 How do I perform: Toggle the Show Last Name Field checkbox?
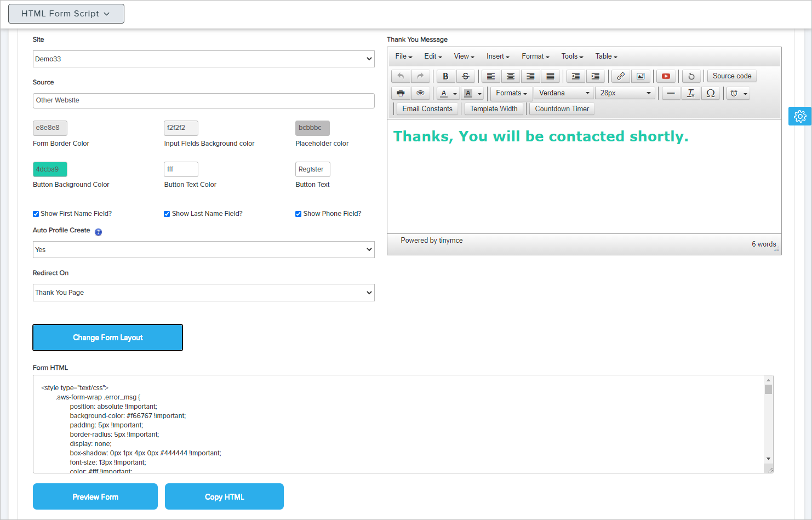167,214
